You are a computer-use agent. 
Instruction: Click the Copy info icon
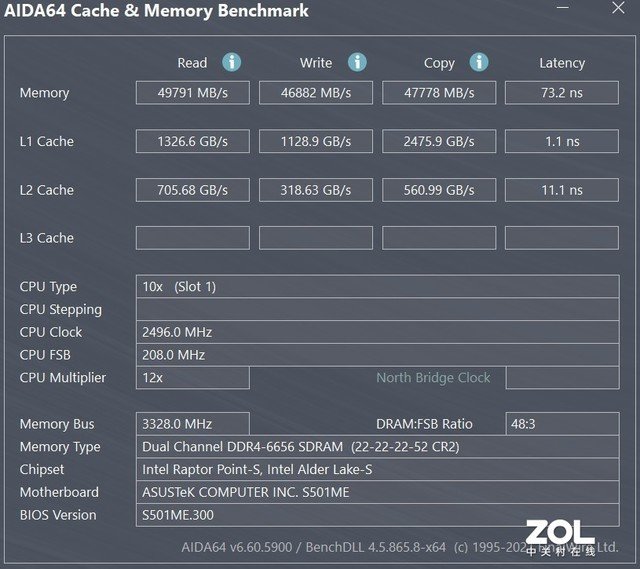(479, 62)
